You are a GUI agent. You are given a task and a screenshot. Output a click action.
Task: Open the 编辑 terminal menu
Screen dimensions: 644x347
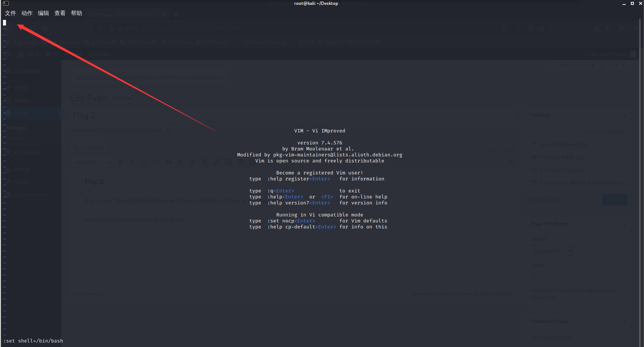[44, 13]
